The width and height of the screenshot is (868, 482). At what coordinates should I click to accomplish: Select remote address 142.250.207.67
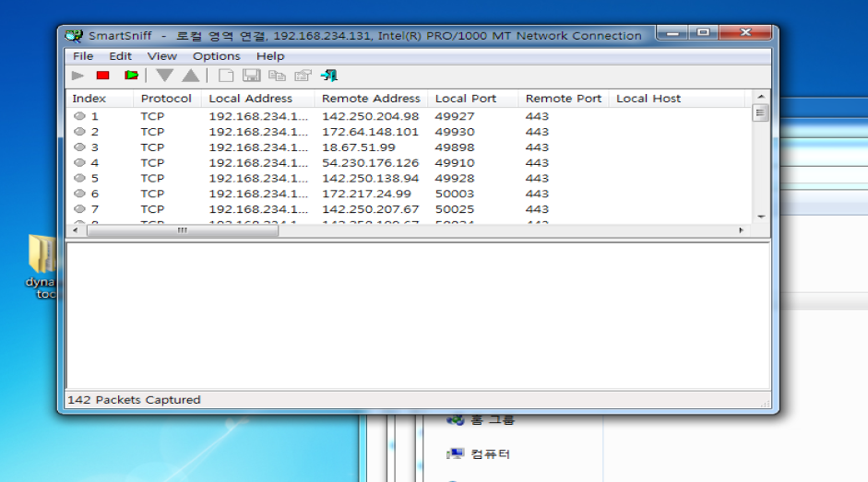pos(370,209)
